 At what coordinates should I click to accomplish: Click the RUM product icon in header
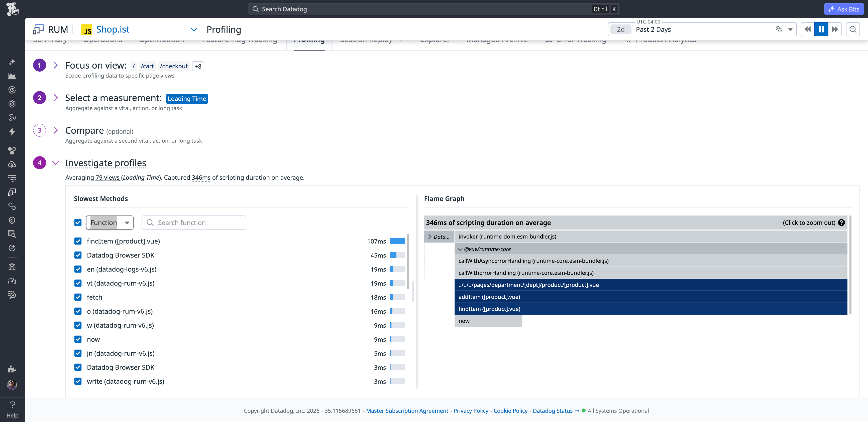(38, 29)
